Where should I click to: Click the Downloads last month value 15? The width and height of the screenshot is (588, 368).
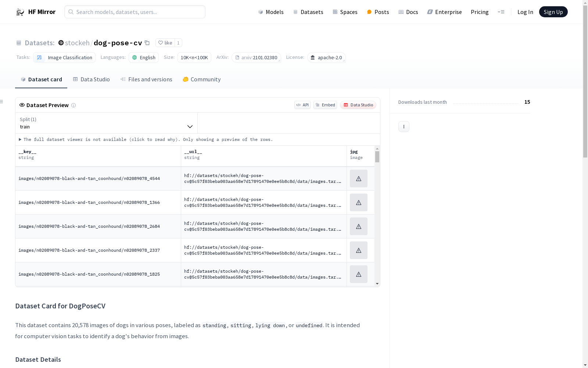(x=527, y=102)
